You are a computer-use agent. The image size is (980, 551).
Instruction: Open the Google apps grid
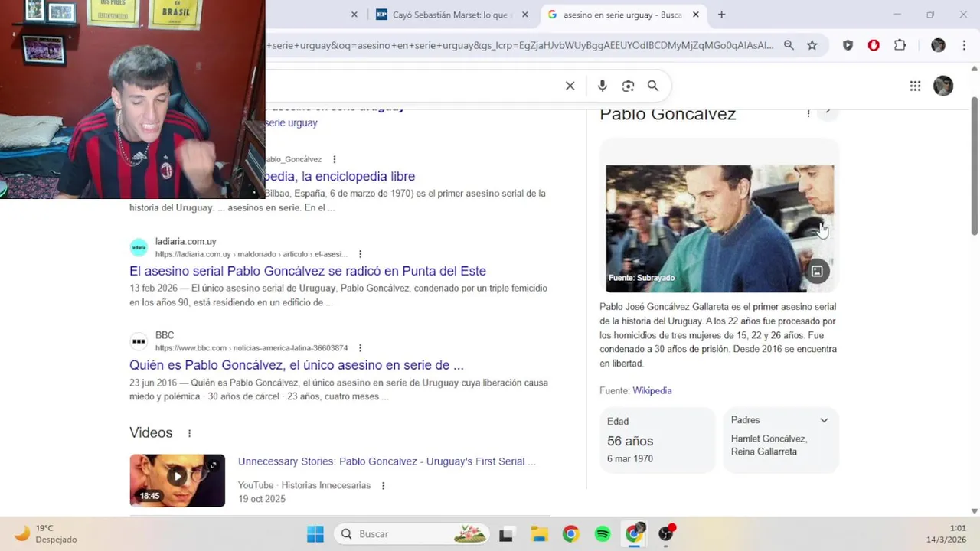click(915, 86)
